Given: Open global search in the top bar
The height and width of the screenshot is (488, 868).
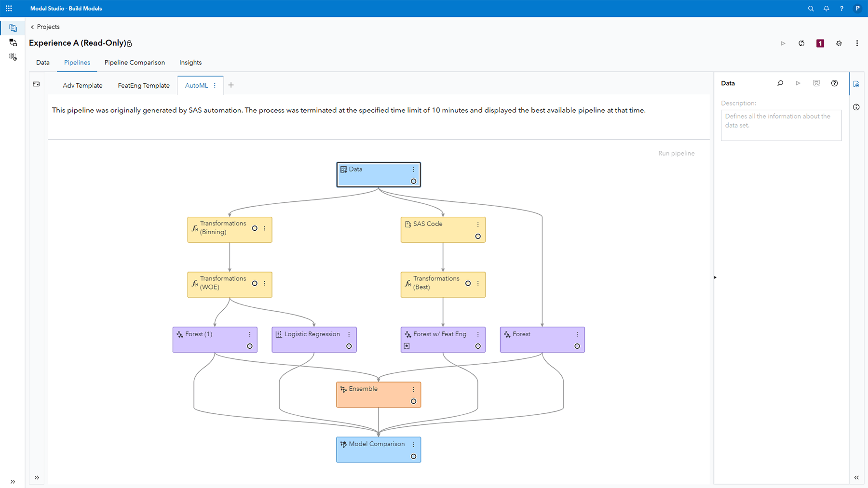Looking at the screenshot, I should click(x=811, y=8).
